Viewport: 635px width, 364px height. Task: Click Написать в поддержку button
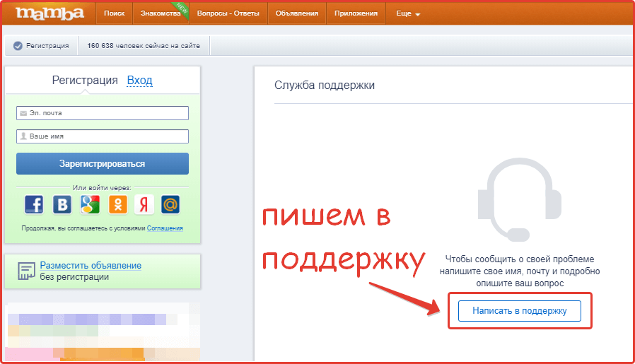[520, 311]
